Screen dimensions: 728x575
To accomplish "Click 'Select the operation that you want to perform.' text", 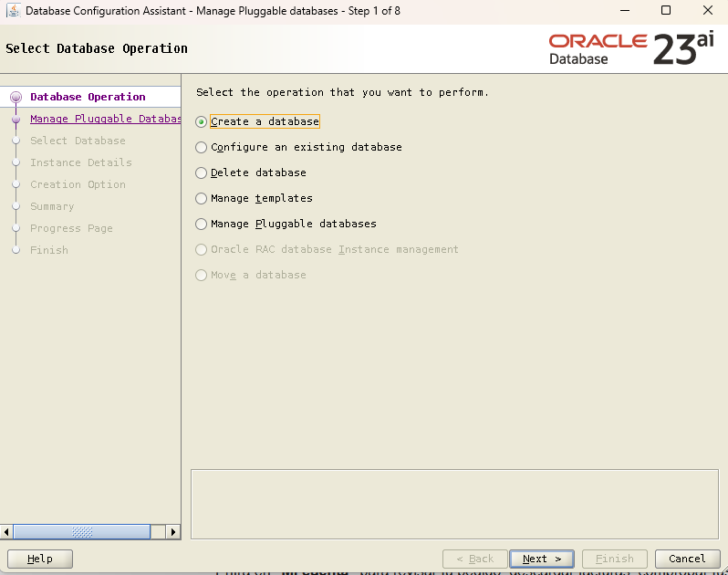I will tap(342, 92).
